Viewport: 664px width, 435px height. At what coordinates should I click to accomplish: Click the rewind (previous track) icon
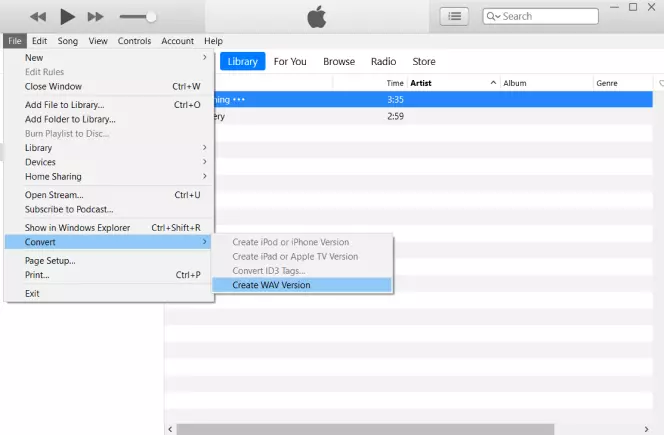(x=38, y=17)
